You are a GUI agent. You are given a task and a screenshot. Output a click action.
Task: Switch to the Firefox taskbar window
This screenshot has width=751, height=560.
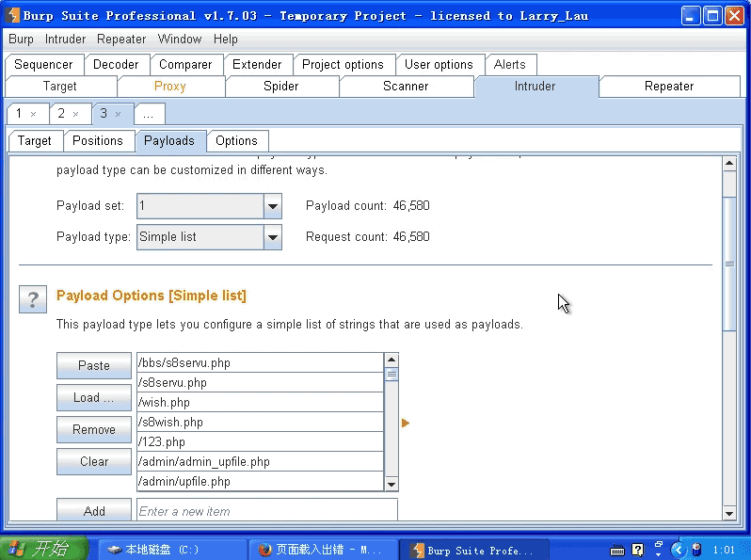325,550
